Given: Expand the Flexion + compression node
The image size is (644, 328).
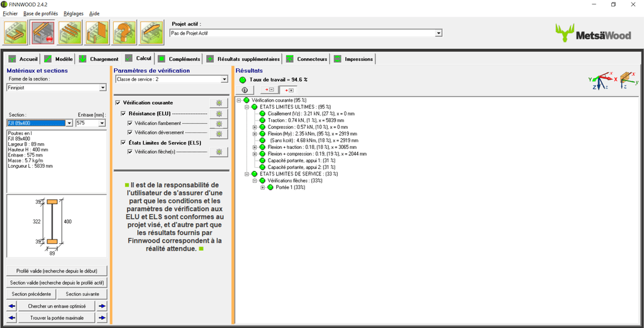Looking at the screenshot, I should pos(255,154).
